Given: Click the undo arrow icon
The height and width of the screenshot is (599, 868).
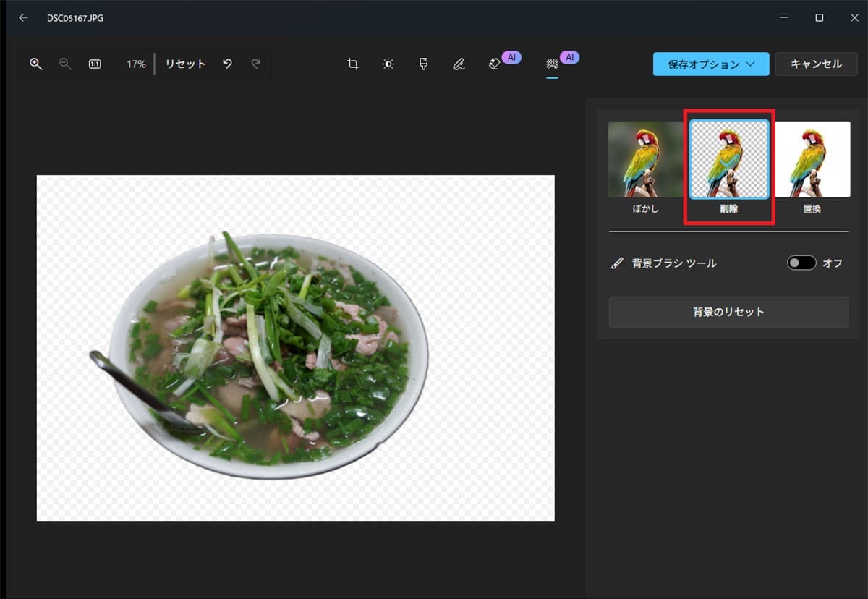Looking at the screenshot, I should click(x=226, y=64).
